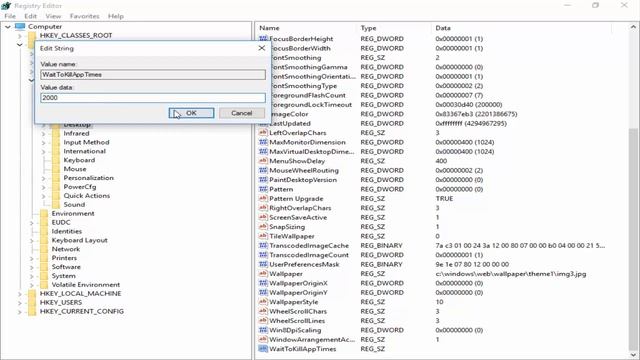Click the MenuShowDelay string icon
Viewport: 640px width, 360px height.
pos(263,161)
